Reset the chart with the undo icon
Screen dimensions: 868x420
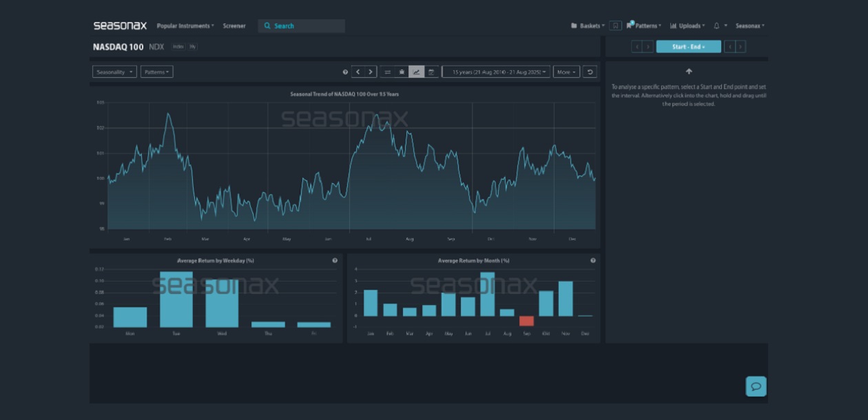coord(589,72)
